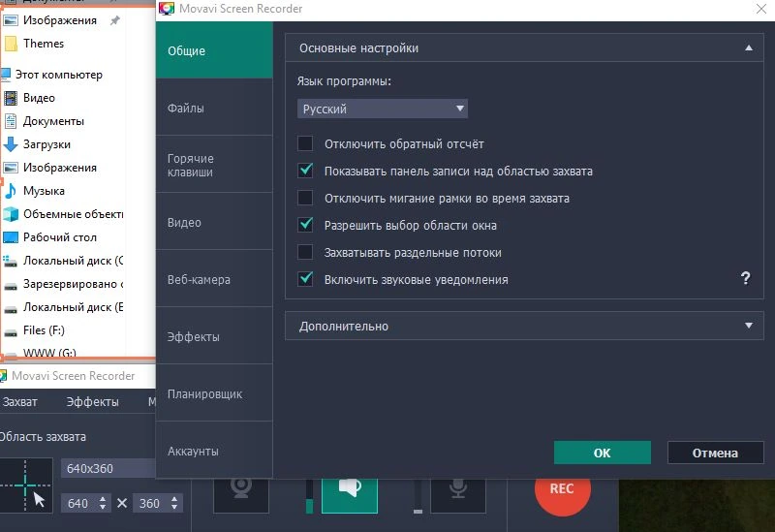
Task: Open Музыка folder in Explorer
Action: tap(44, 191)
